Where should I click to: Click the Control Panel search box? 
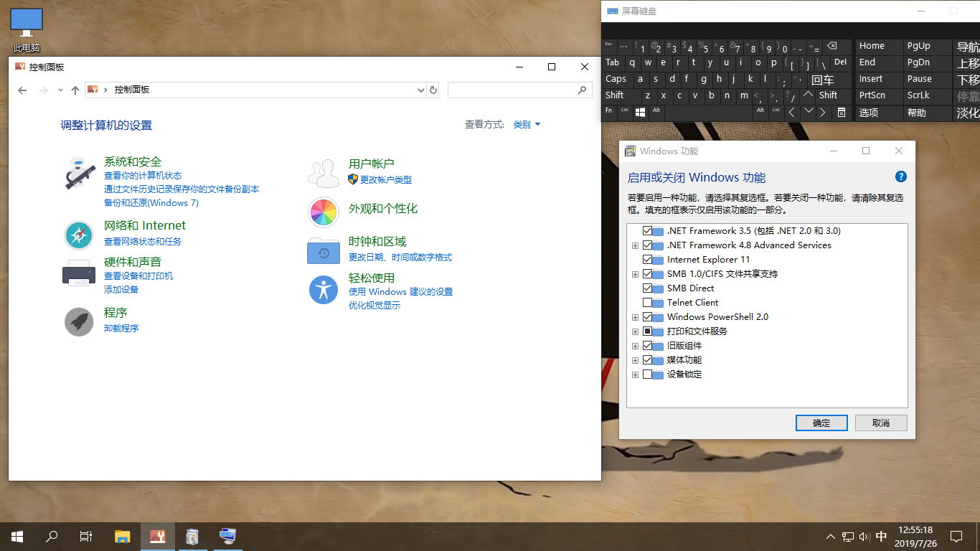512,90
